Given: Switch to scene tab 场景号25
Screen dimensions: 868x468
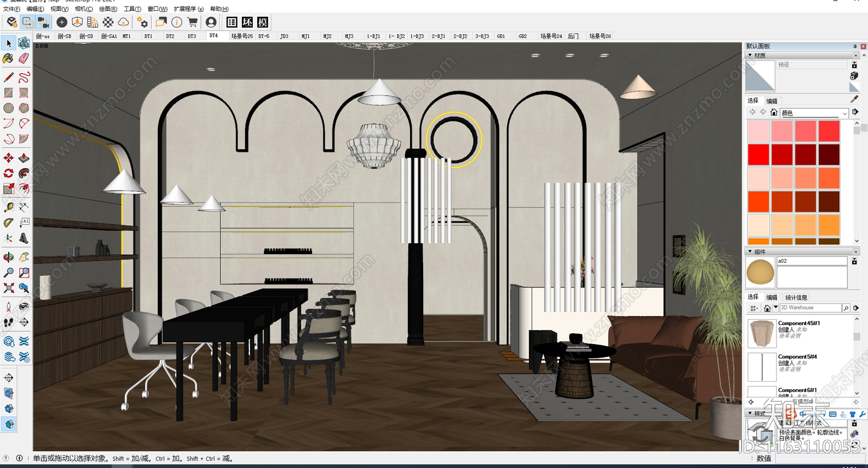Looking at the screenshot, I should click(x=242, y=36).
